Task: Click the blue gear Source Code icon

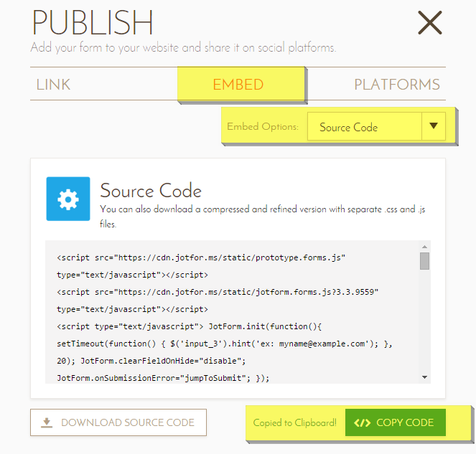Action: (x=68, y=199)
